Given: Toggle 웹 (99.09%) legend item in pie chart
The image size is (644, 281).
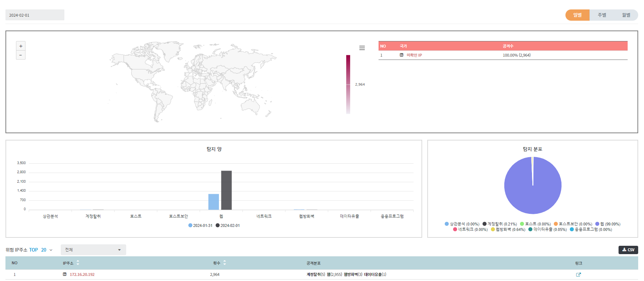Looking at the screenshot, I should pyautogui.click(x=608, y=224).
